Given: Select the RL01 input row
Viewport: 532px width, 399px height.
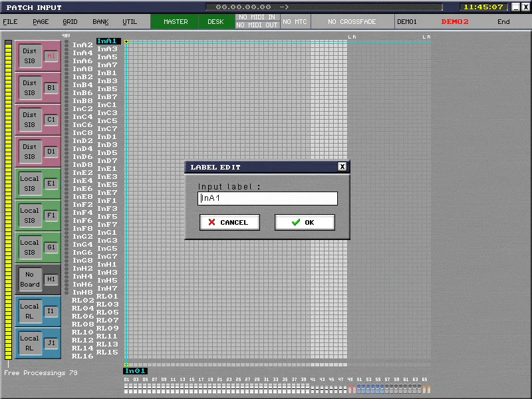Looking at the screenshot, I should point(107,296).
